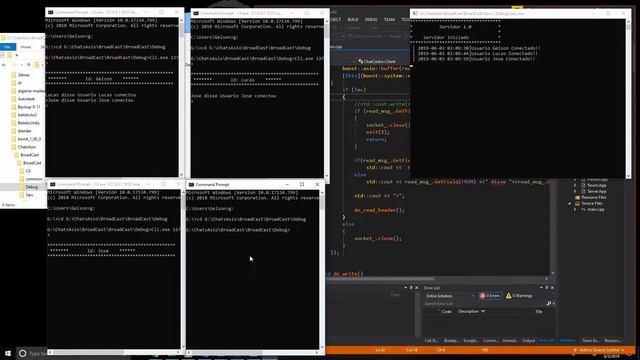Close the plain Command Prompt window

(x=317, y=184)
